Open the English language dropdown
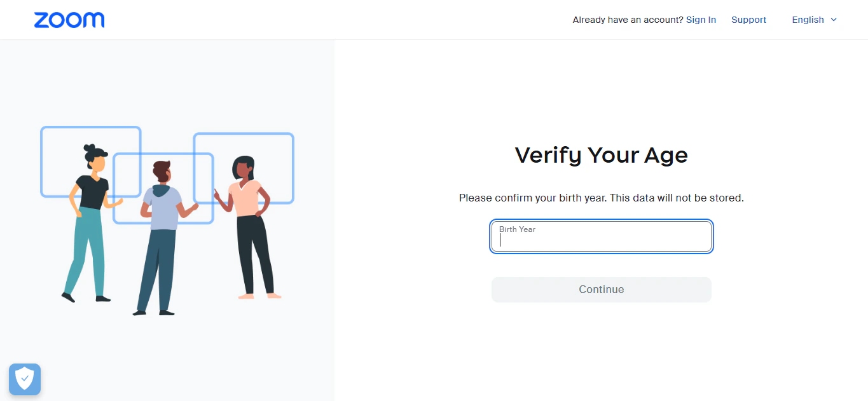 click(814, 20)
